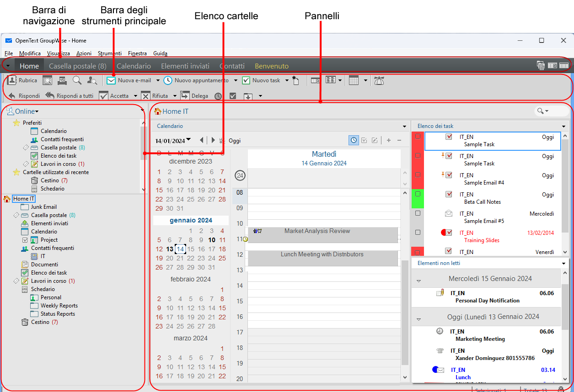
Task: Click the stacked windows icon on navigation bar
Action: click(x=541, y=66)
